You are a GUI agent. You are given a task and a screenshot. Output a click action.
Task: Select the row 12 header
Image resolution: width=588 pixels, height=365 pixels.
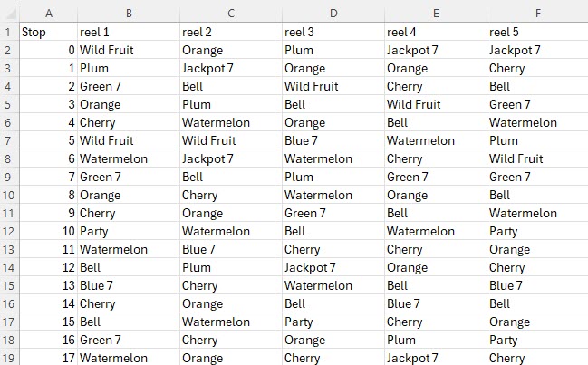pyautogui.click(x=9, y=231)
